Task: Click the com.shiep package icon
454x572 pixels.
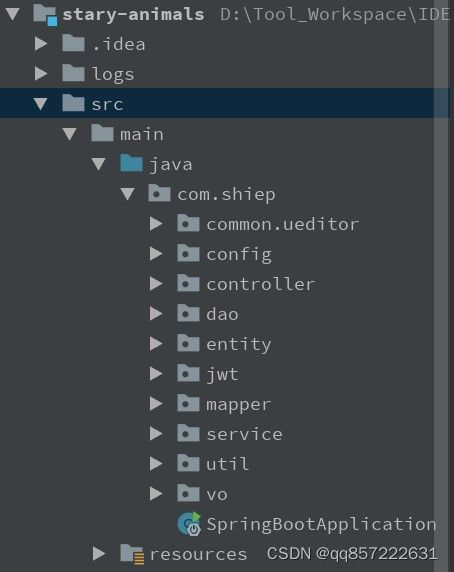Action: 159,193
